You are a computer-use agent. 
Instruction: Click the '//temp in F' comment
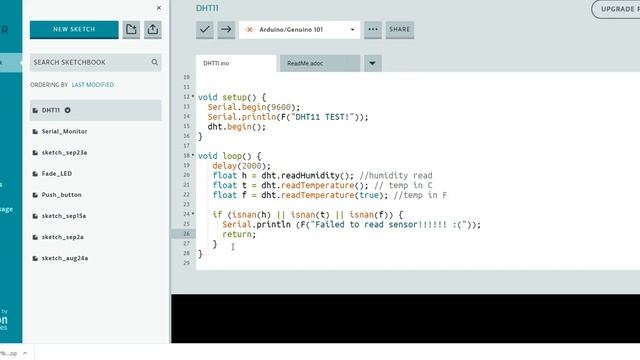point(420,195)
